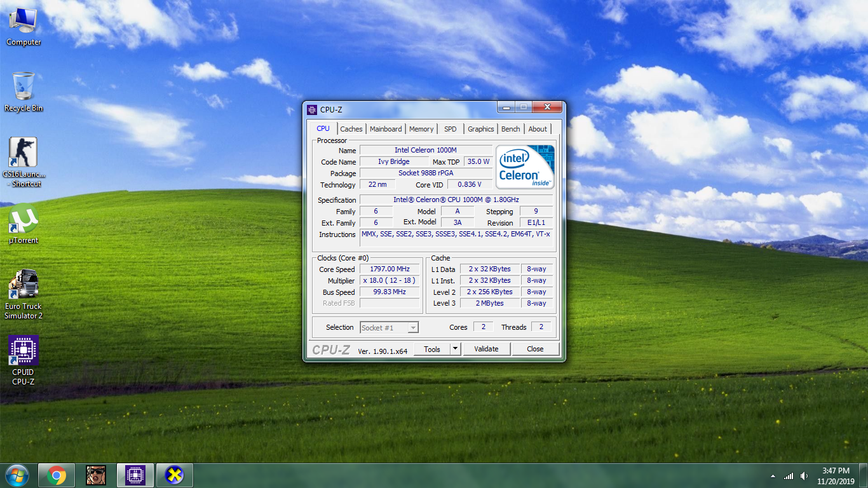Expand the Tools dropdown arrow
The height and width of the screenshot is (488, 868).
(455, 349)
